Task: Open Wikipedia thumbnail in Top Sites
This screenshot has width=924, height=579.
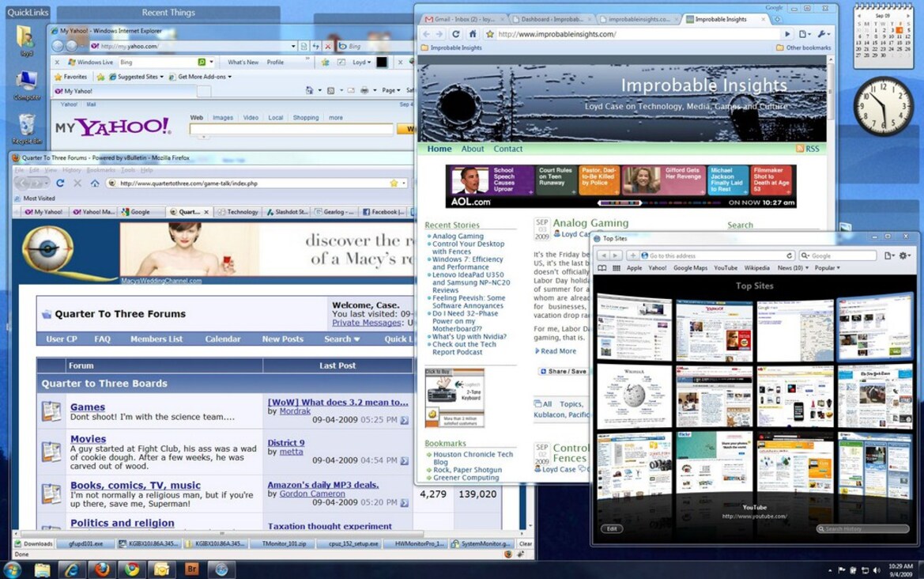Action: pyautogui.click(x=634, y=395)
